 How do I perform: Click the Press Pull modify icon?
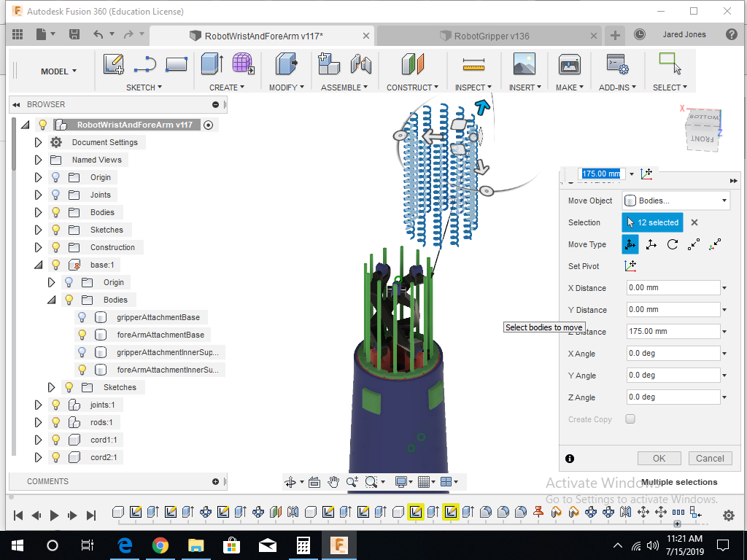point(286,64)
